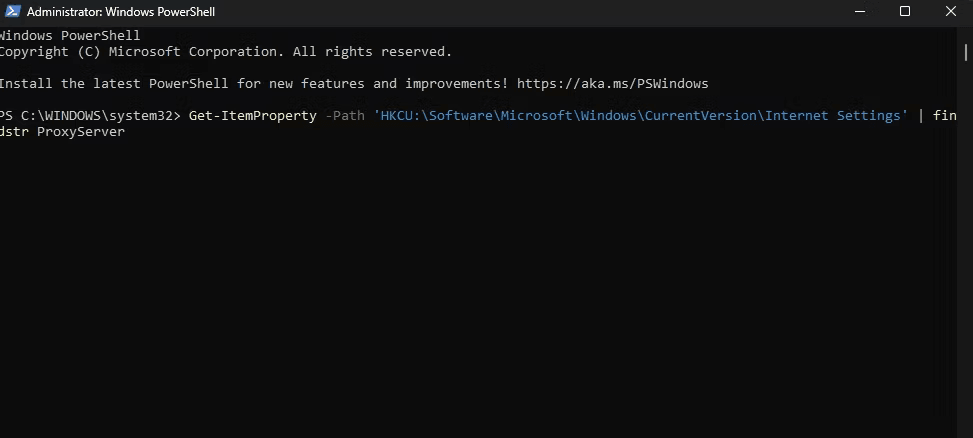Click the wrapped dstr text
973x438 pixels.
tap(14, 132)
